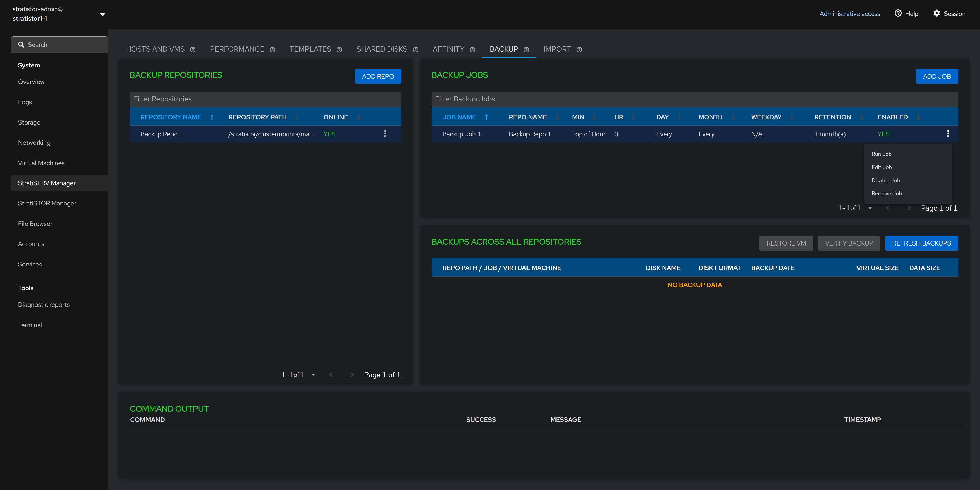Click help icon beside Hosts and VMs tab

click(193, 50)
